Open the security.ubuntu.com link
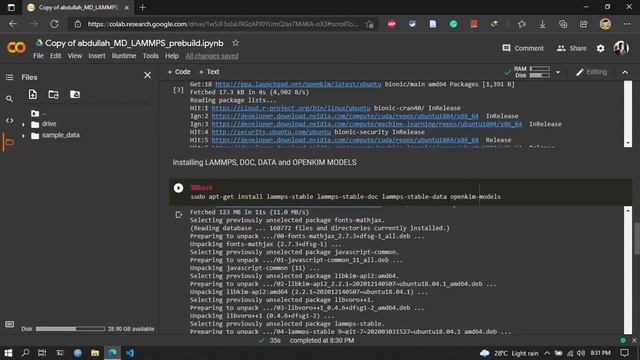This screenshot has height=360, width=640. pos(271,132)
